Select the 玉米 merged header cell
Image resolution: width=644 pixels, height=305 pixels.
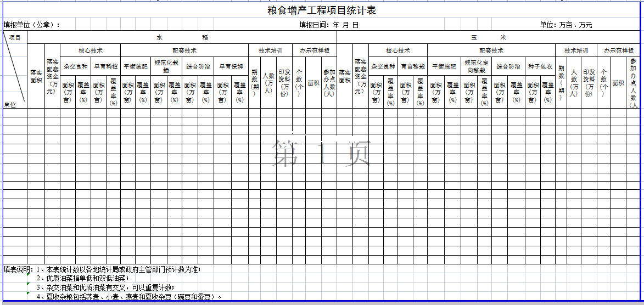point(488,37)
